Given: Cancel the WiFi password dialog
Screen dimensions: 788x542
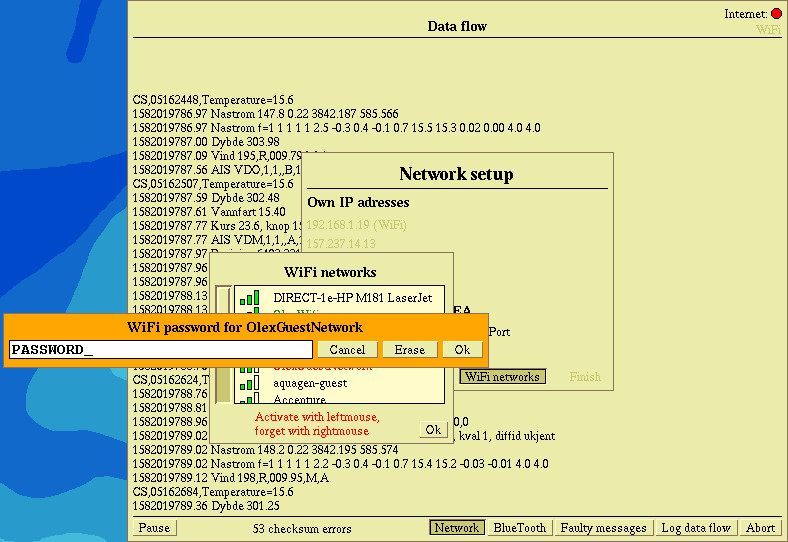Looking at the screenshot, I should [347, 350].
